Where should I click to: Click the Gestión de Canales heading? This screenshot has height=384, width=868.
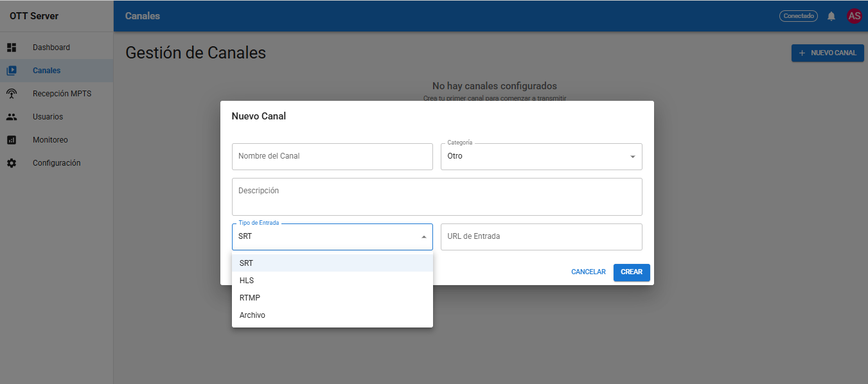point(195,53)
